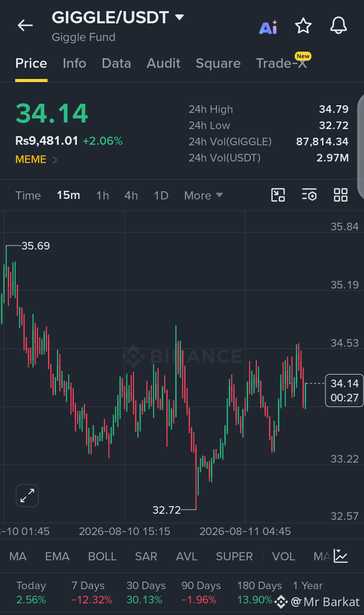Toggle the AVL indicator
Viewport: 364px width, 615px height.
click(x=187, y=556)
